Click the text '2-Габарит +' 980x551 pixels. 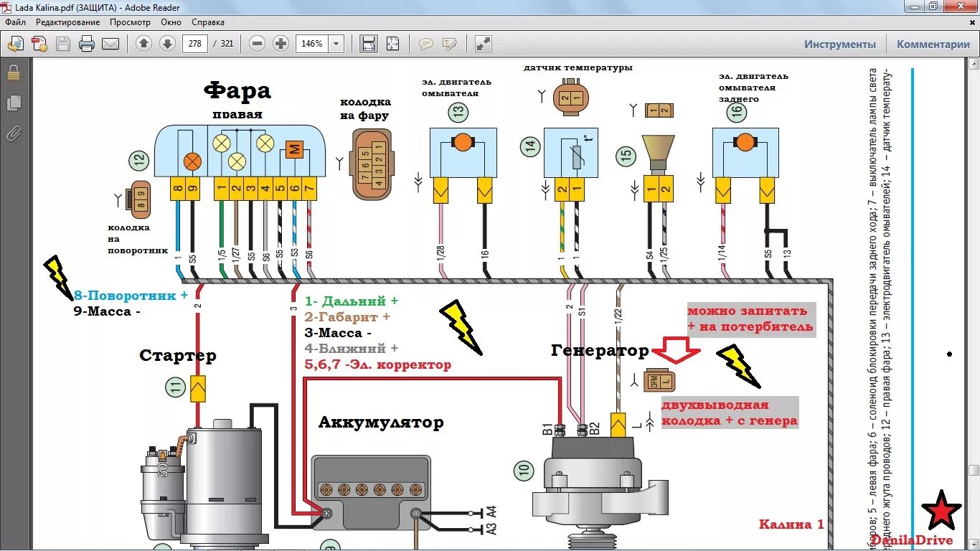[x=347, y=317]
